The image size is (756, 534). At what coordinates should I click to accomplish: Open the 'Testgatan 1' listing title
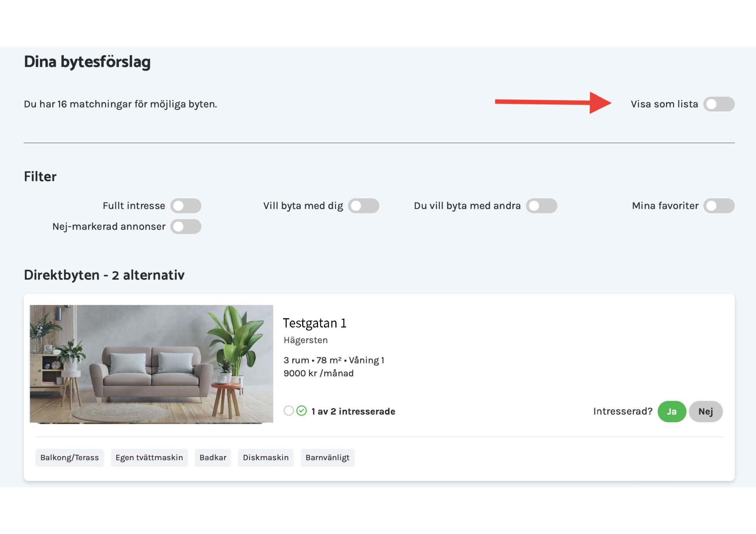[314, 323]
